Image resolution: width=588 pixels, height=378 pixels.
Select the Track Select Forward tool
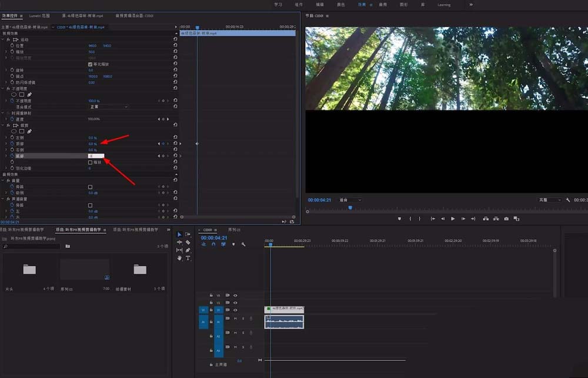pos(188,235)
